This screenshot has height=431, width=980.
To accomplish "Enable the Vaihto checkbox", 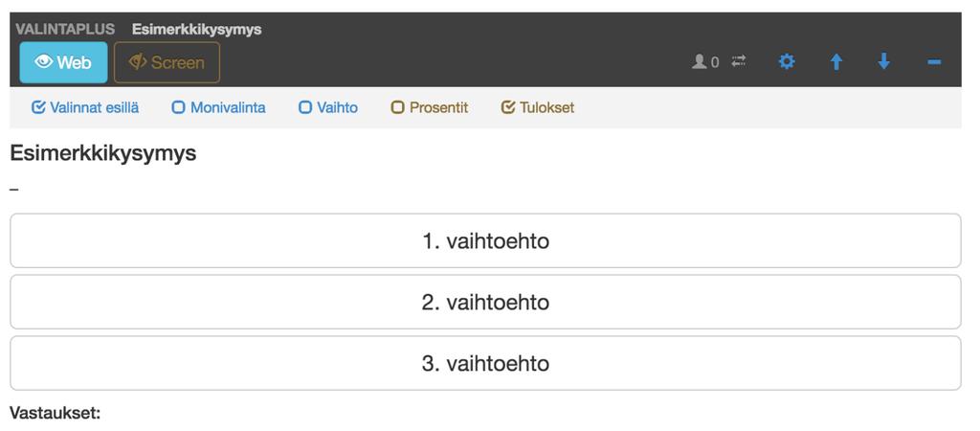I will (305, 107).
